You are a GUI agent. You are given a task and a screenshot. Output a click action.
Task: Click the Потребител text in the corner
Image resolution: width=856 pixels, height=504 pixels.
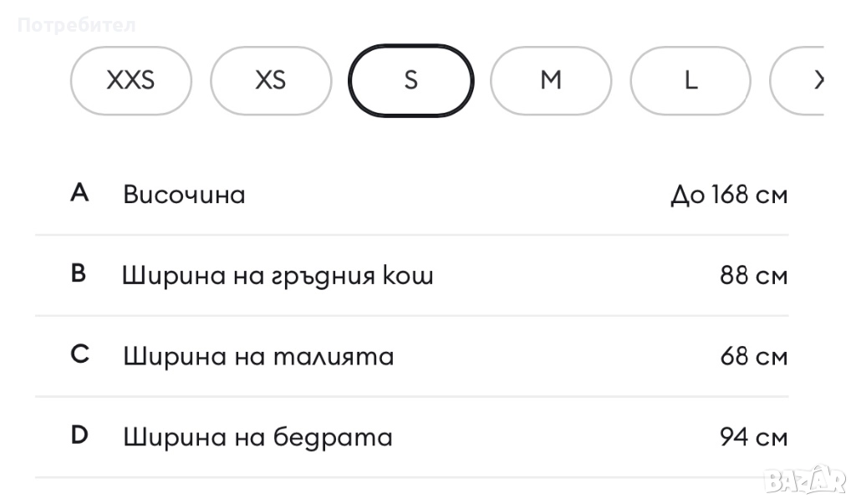pyautogui.click(x=76, y=25)
